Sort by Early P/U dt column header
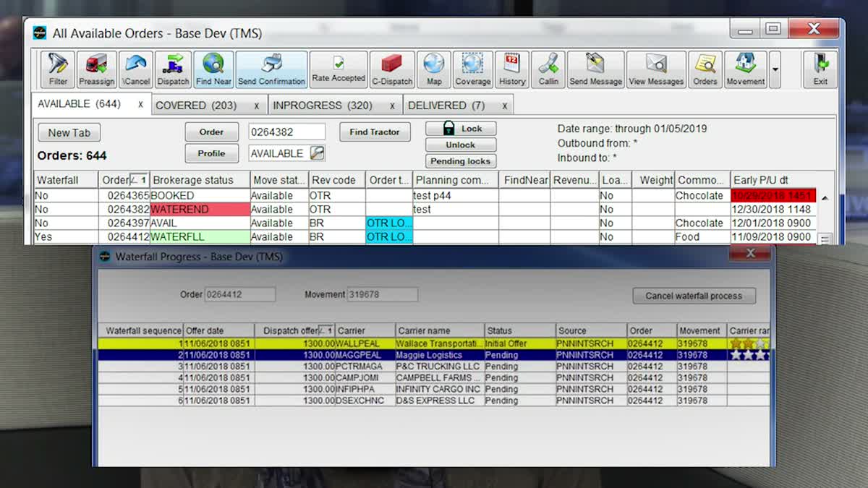This screenshot has height=488, width=868. pos(773,180)
